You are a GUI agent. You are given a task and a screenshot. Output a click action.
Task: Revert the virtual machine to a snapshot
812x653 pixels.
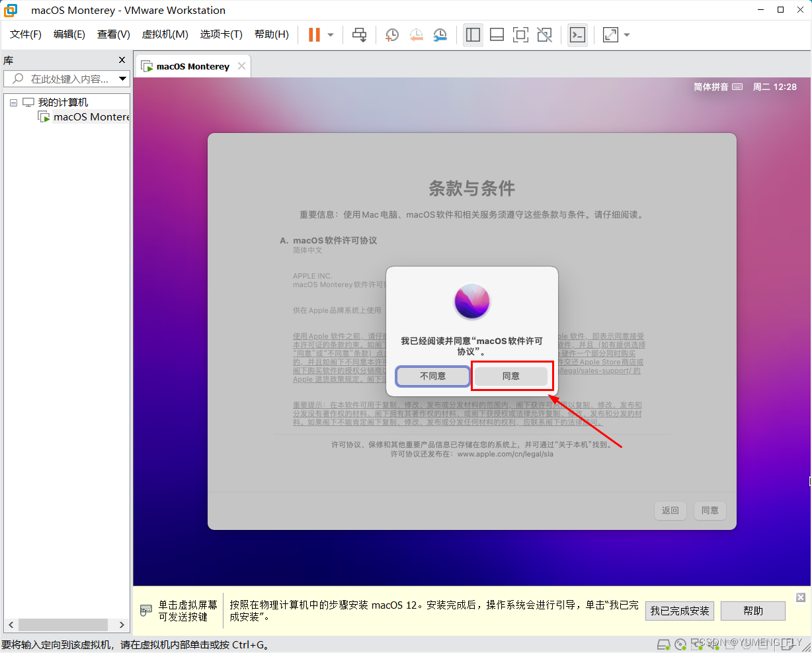(x=416, y=34)
